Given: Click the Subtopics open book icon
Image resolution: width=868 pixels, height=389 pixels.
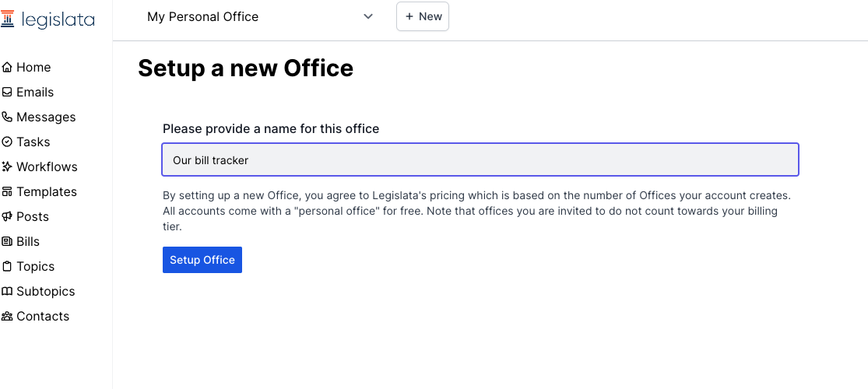Looking at the screenshot, I should pyautogui.click(x=8, y=292).
